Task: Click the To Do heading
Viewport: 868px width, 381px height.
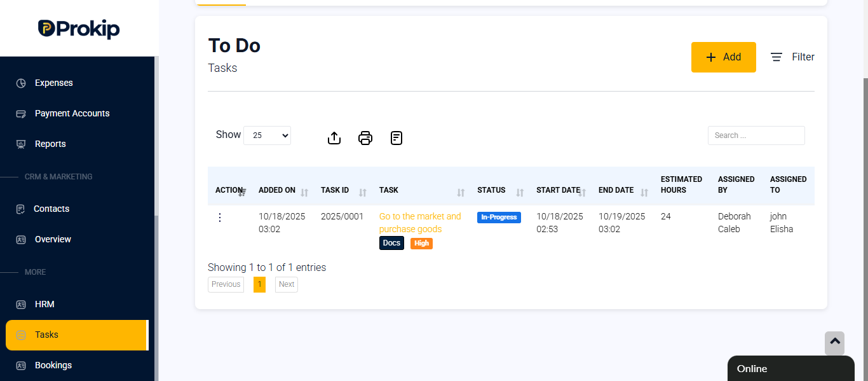Action: pos(234,46)
